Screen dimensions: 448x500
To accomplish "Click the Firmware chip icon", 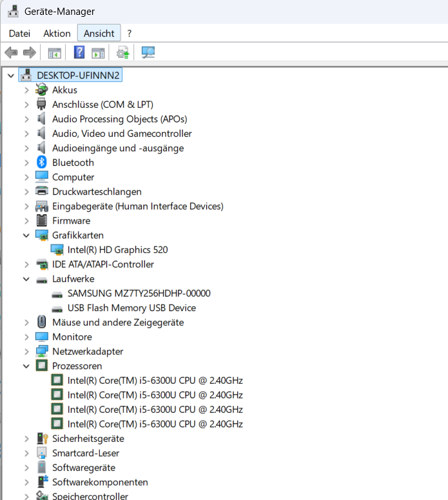I will (x=41, y=221).
